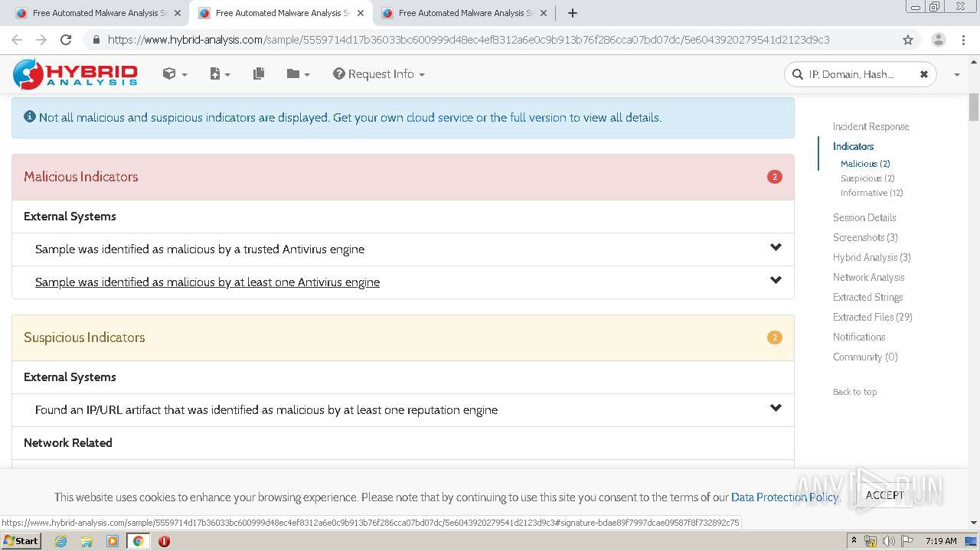The width and height of the screenshot is (980, 551).
Task: Clear the search box with the X
Action: (923, 74)
